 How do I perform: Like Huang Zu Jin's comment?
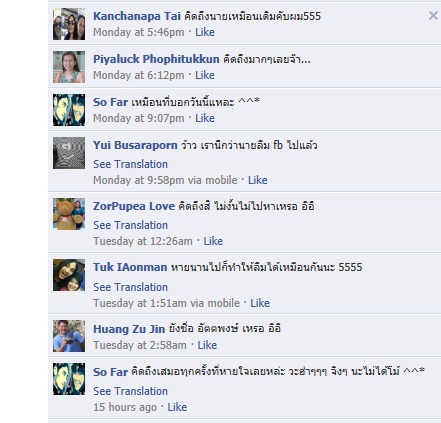(x=207, y=345)
